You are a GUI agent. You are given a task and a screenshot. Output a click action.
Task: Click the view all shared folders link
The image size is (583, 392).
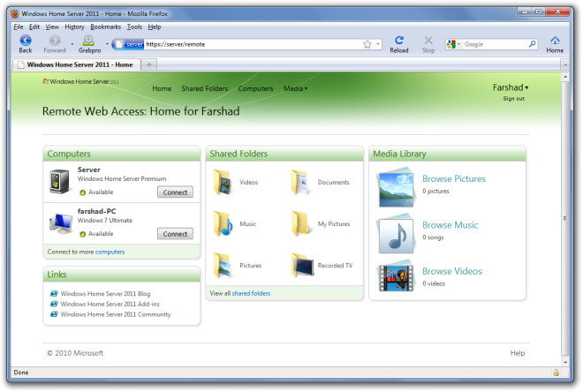(x=251, y=293)
